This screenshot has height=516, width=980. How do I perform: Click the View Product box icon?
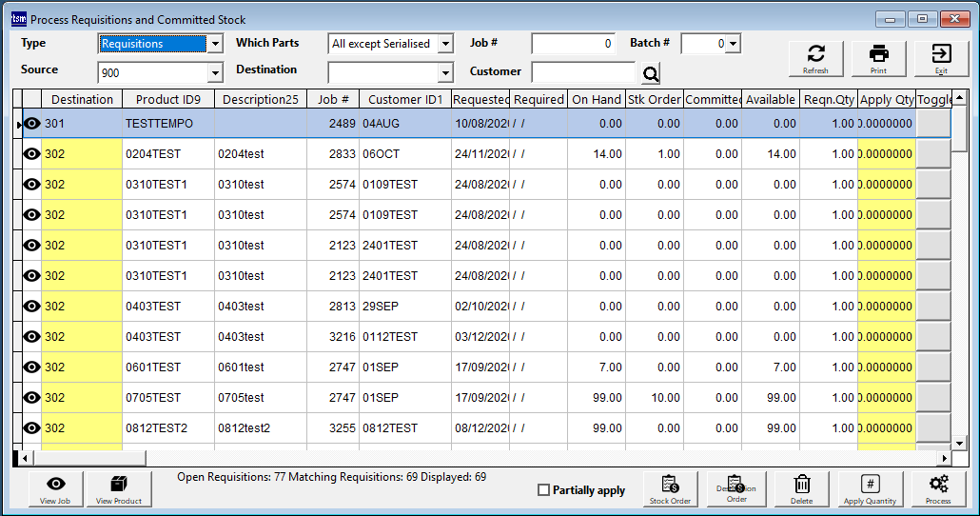click(x=119, y=488)
